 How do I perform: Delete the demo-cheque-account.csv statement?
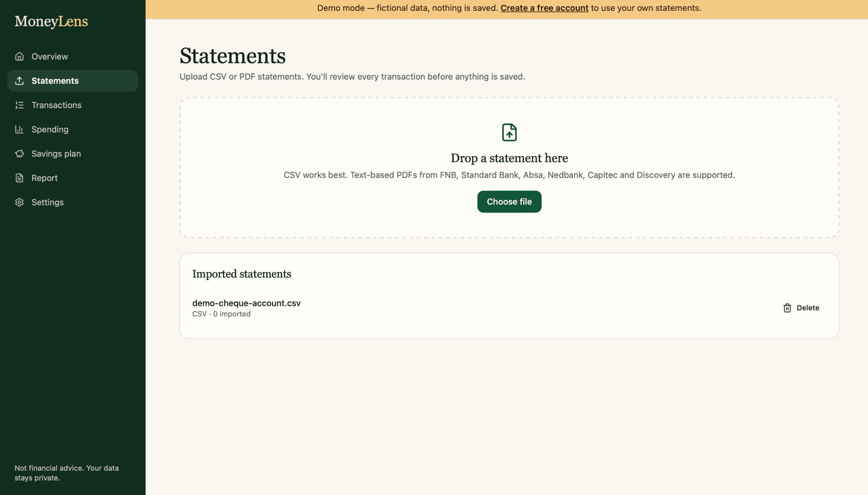pyautogui.click(x=801, y=308)
